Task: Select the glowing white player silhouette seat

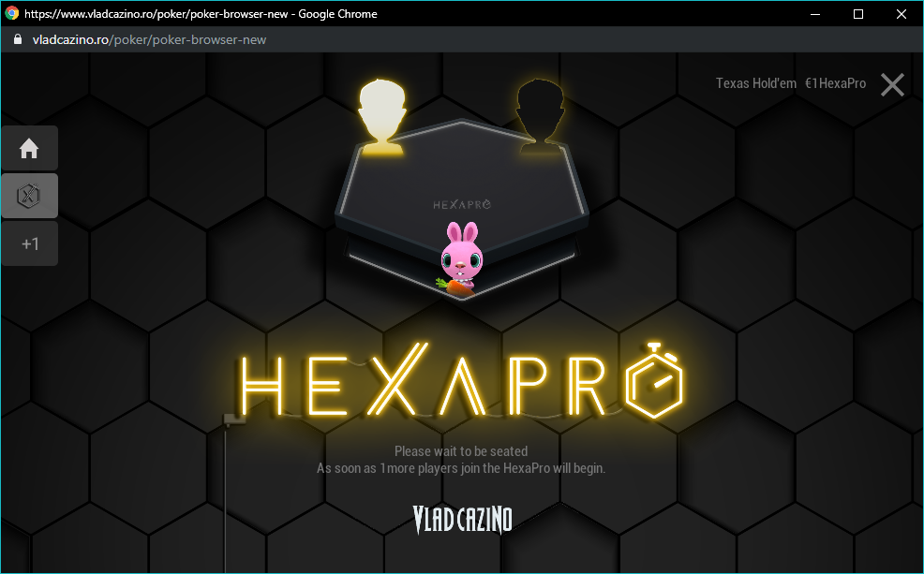Action: pyautogui.click(x=381, y=117)
